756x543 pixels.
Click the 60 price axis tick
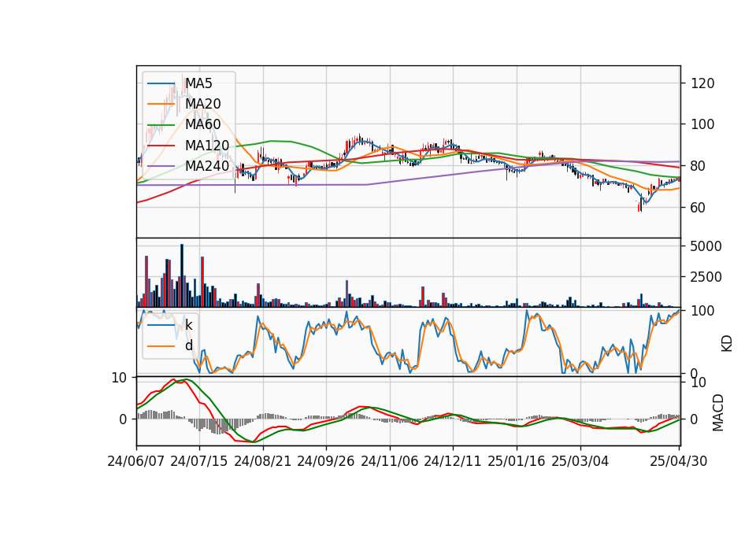point(699,208)
